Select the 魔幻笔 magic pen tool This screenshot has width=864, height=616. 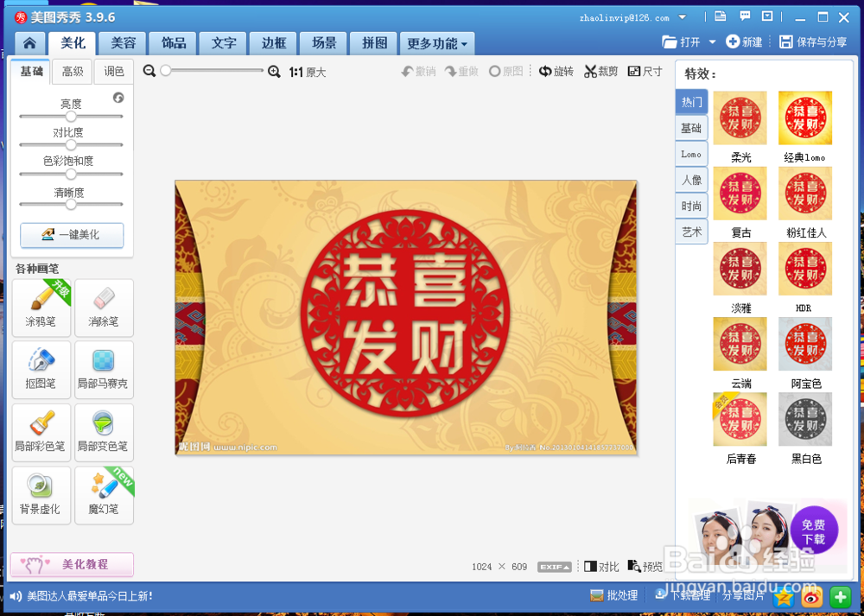point(104,494)
